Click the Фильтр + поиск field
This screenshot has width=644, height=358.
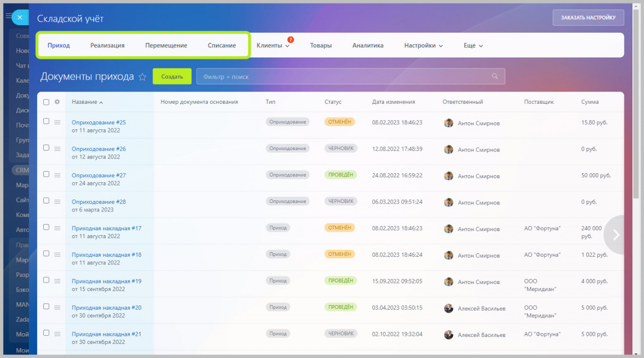point(351,77)
